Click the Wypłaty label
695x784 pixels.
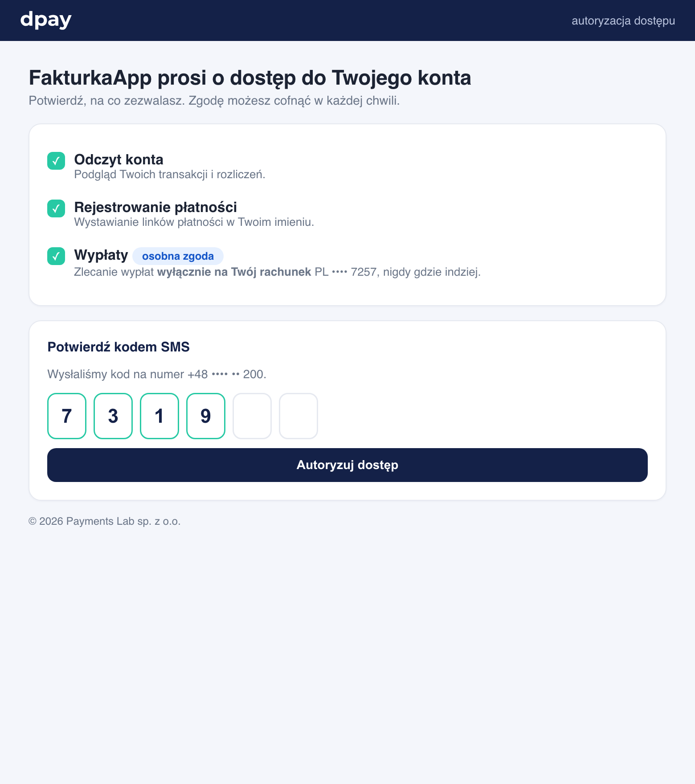[x=101, y=255]
